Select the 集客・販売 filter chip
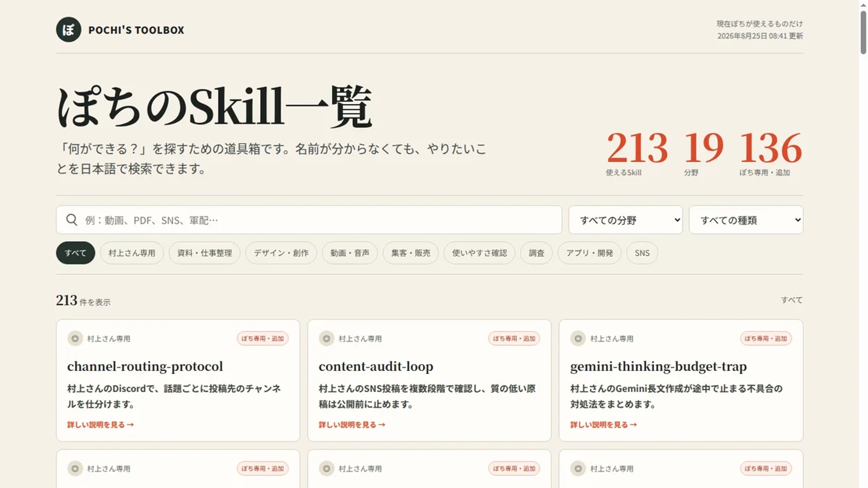 [x=411, y=253]
